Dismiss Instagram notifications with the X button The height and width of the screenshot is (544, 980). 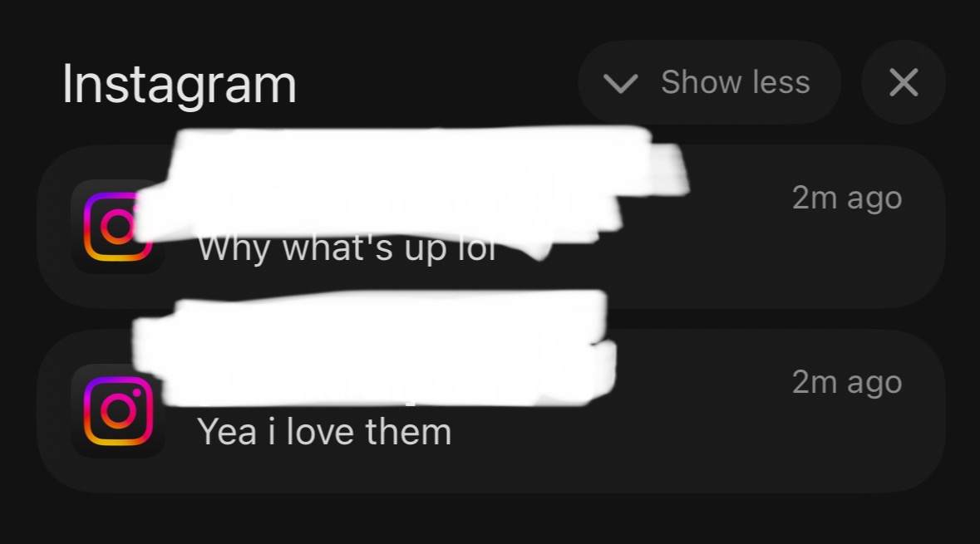pos(904,82)
